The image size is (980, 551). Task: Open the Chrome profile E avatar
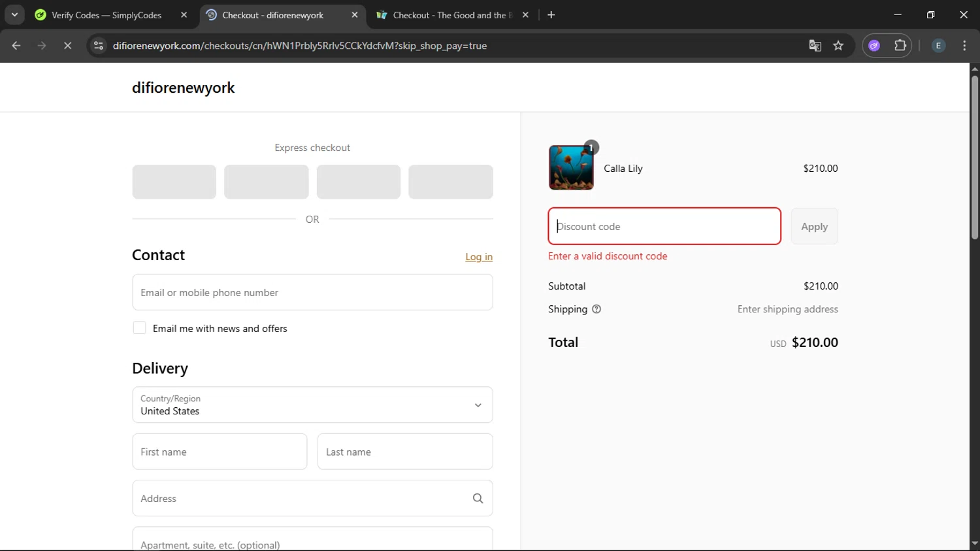coord(938,46)
